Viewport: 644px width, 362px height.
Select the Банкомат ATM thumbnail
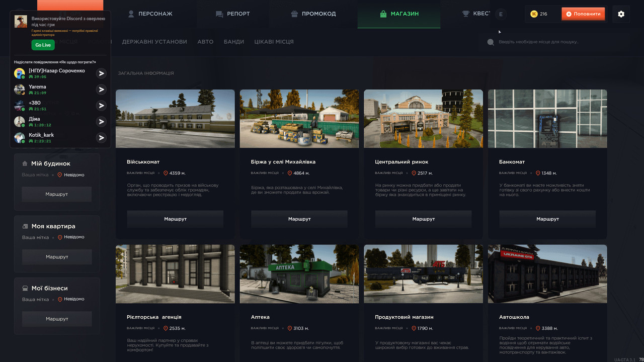pos(547,119)
